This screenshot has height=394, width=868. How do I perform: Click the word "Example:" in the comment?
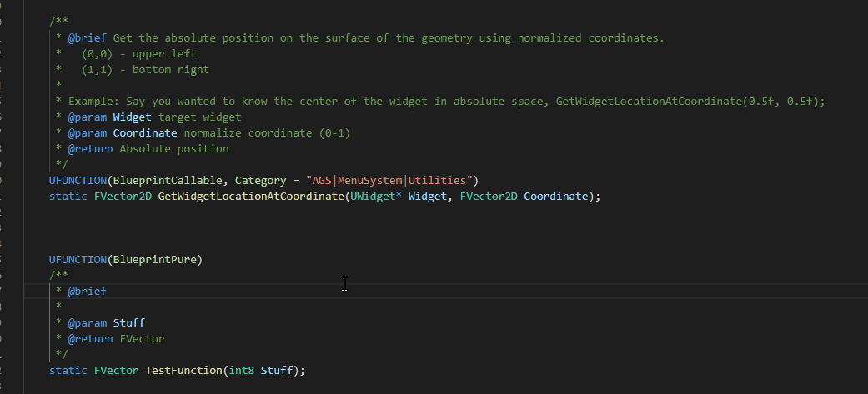tap(93, 102)
